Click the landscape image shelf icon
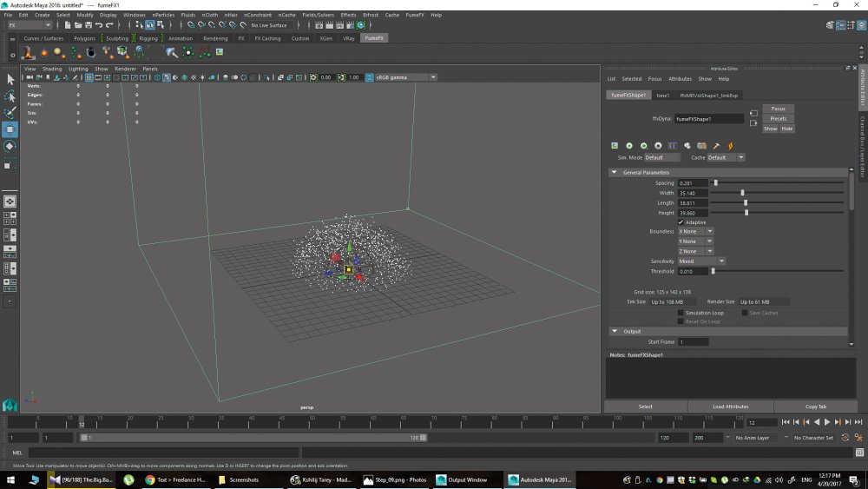 click(220, 51)
